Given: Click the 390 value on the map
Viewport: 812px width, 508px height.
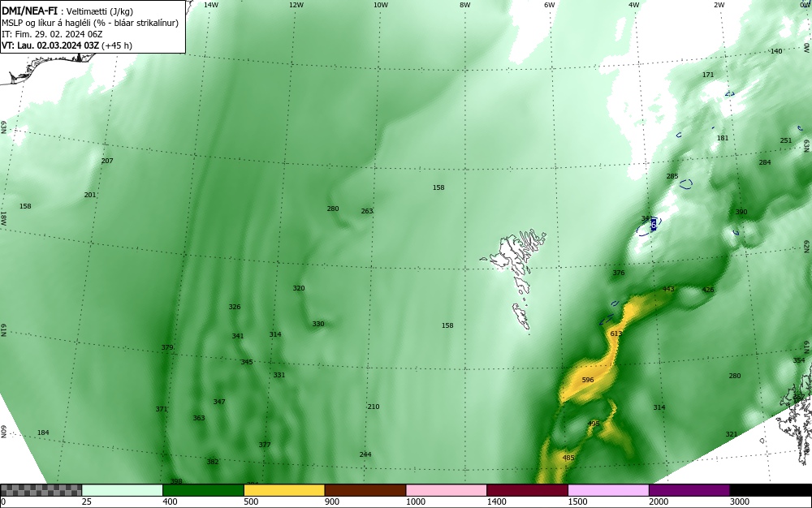Looking at the screenshot, I should pos(741,212).
